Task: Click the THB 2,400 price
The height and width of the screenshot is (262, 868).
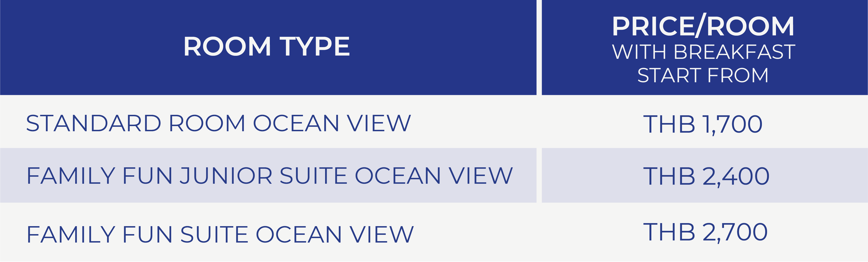Action: [706, 176]
